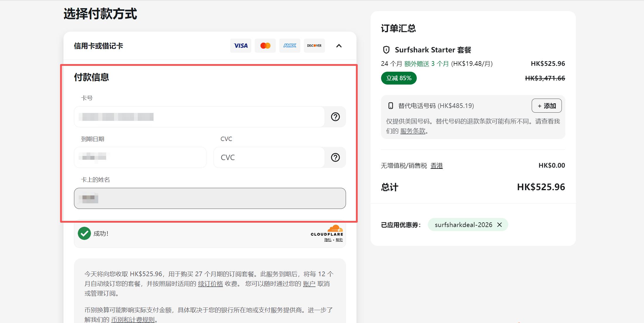Screen dimensions: 644x323
Task: Click the Mastercard logo
Action: pos(265,46)
